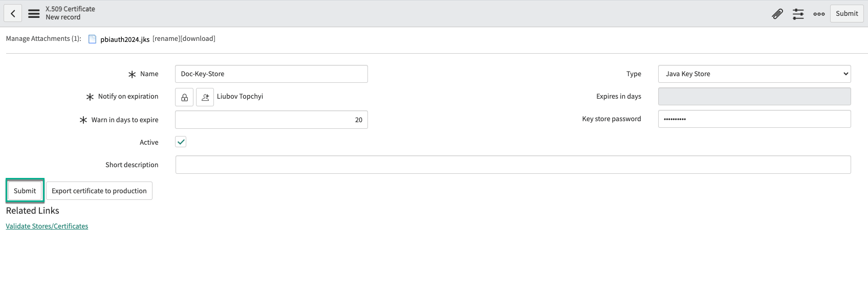Unlock the Notify on expiration field
This screenshot has height=295, width=868.
click(x=184, y=97)
